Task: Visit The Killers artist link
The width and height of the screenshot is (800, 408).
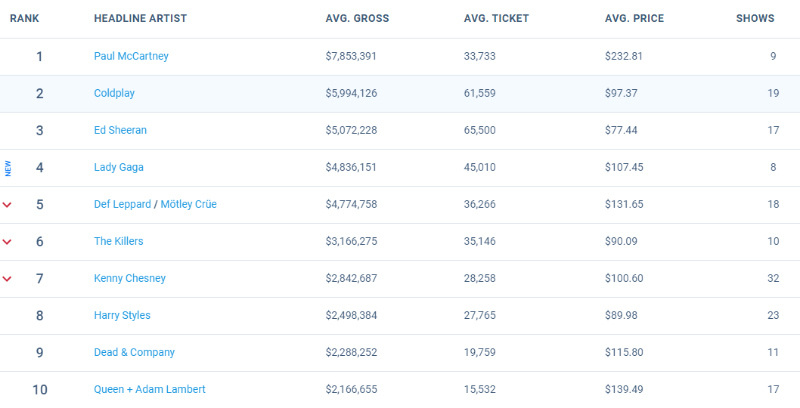Action: pyautogui.click(x=118, y=241)
